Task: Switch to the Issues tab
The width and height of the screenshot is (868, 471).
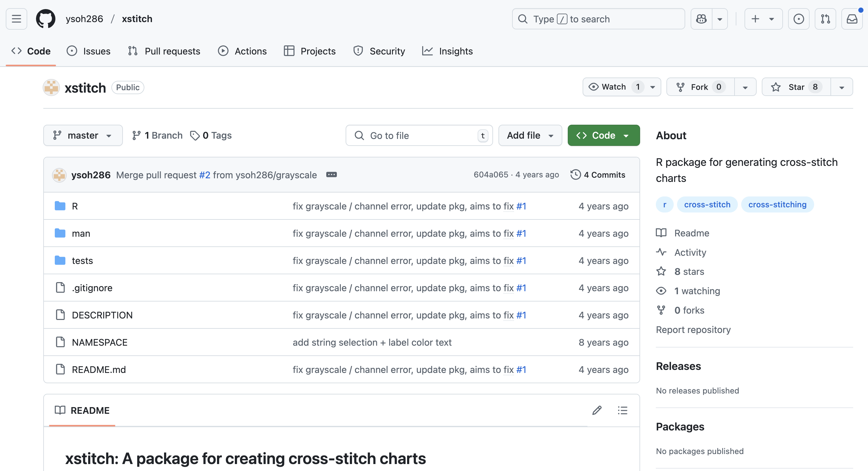Action: click(89, 51)
